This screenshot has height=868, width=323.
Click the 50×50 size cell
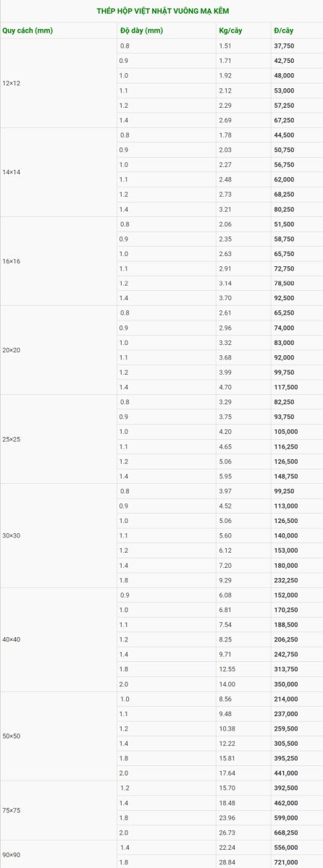pyautogui.click(x=58, y=736)
